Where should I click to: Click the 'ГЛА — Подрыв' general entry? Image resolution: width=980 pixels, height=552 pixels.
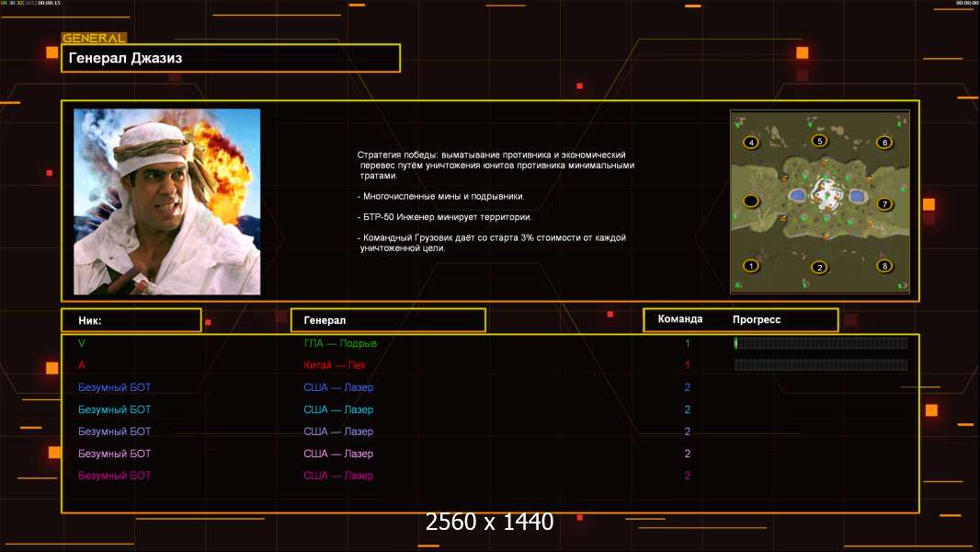(340, 343)
